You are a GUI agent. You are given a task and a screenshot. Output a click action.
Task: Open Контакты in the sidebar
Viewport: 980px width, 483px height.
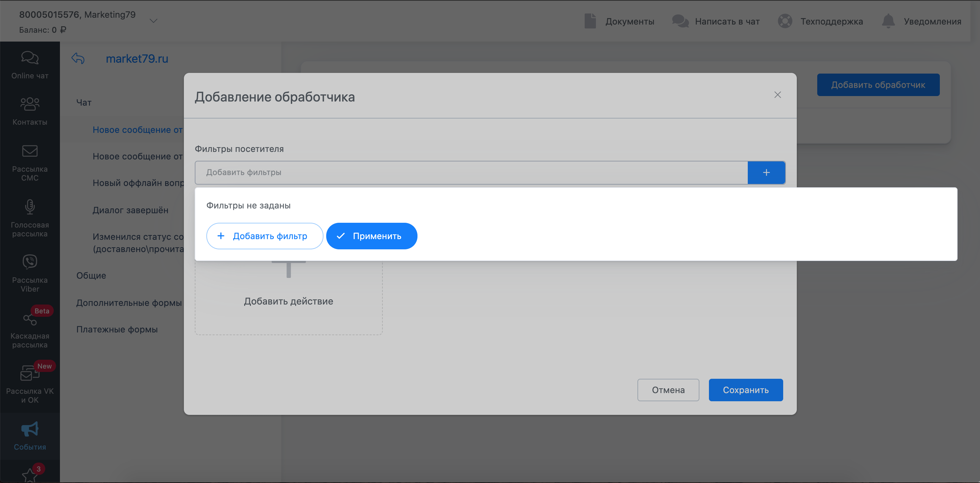[30, 104]
